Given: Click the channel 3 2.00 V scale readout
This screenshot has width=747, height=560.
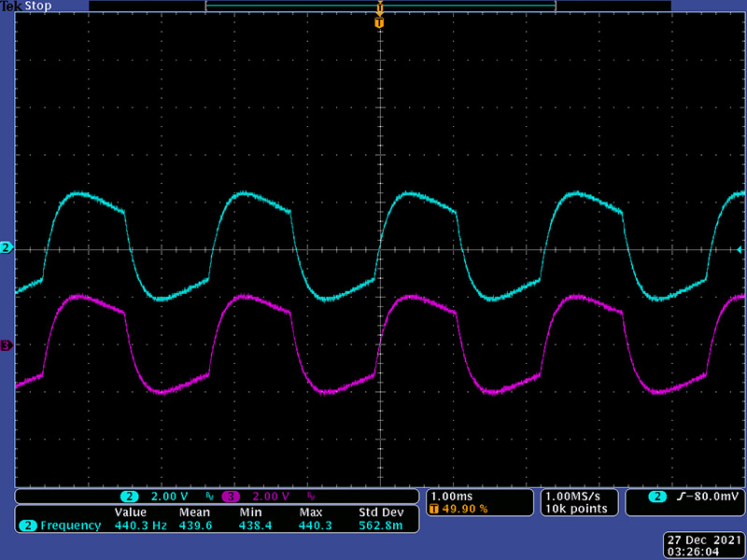Looking at the screenshot, I should [269, 496].
